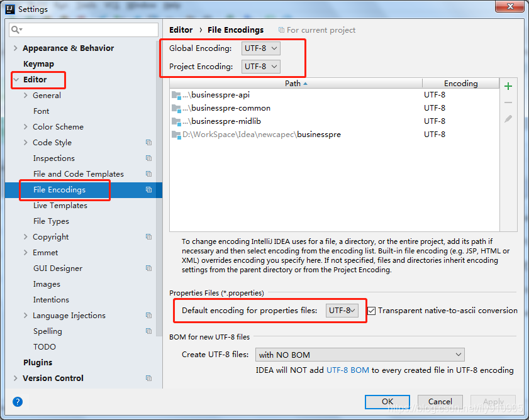Click project-level icon beside GUI Designer
The height and width of the screenshot is (420, 529).
tap(148, 268)
